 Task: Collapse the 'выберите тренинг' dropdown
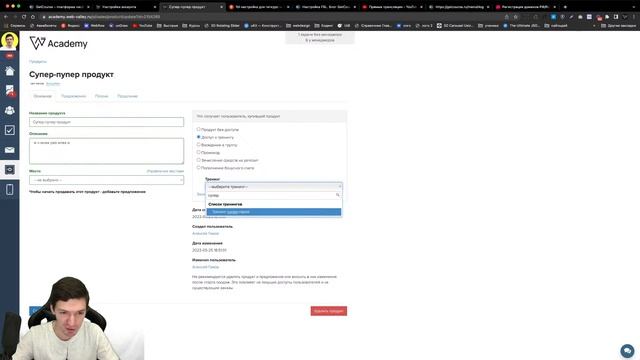click(x=274, y=187)
